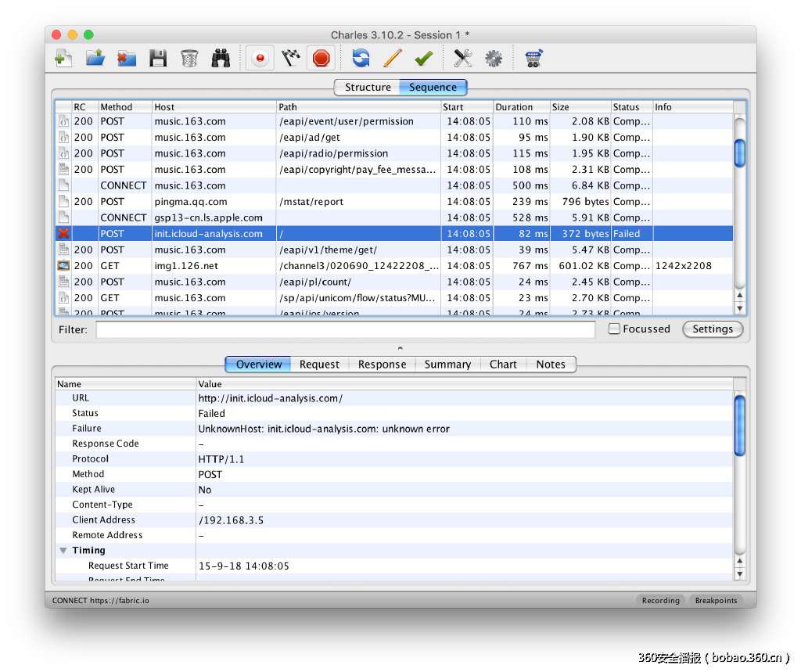Click the Repeat request icon
The width and height of the screenshot is (801, 672).
click(x=361, y=58)
